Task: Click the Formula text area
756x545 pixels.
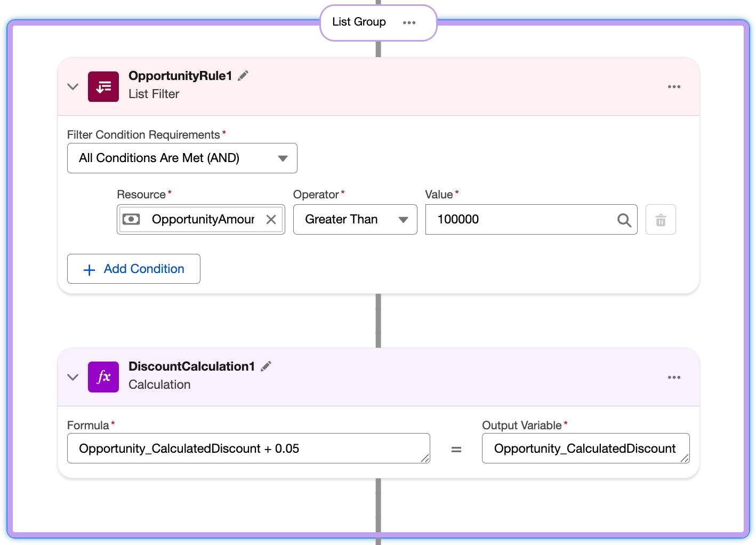Action: [x=248, y=448]
